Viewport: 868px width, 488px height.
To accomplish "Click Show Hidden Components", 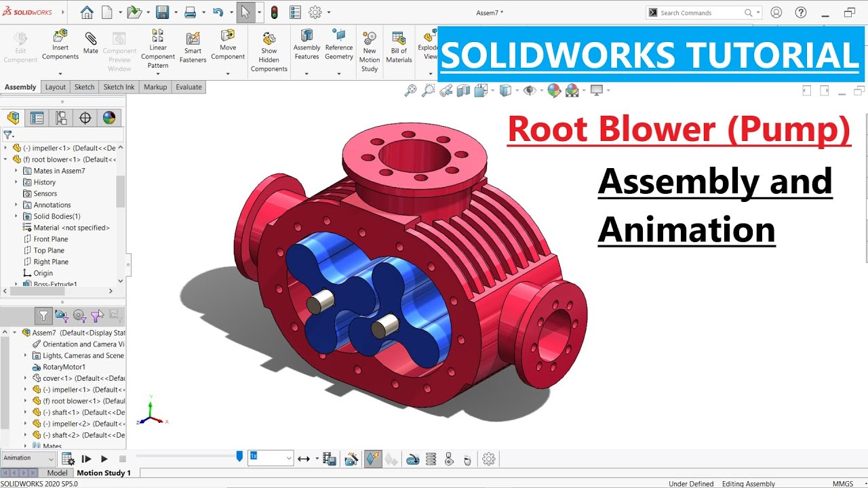I will point(269,52).
